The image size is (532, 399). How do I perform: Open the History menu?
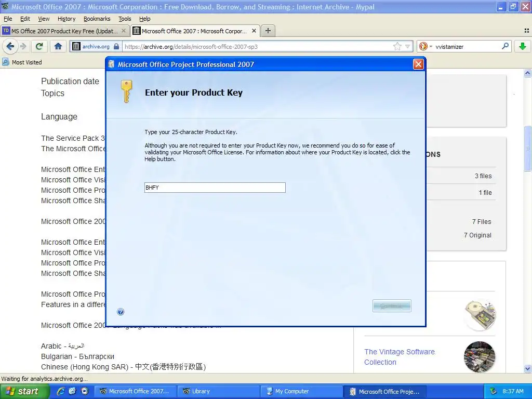[x=66, y=19]
